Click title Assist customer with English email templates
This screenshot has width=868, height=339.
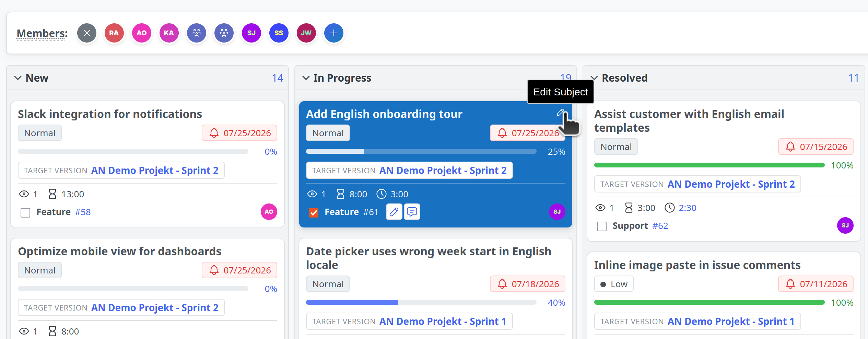689,121
